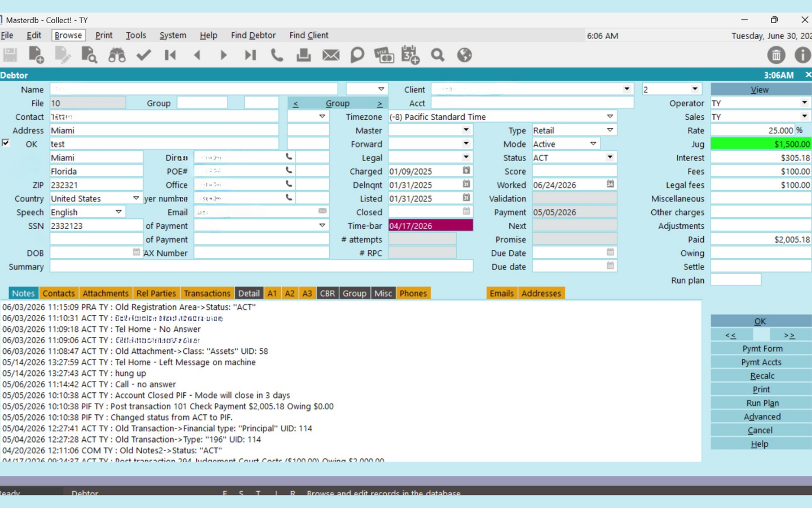Click the magnifying glass toolbar icon
Viewport: 812px width, 508px height.
point(438,55)
